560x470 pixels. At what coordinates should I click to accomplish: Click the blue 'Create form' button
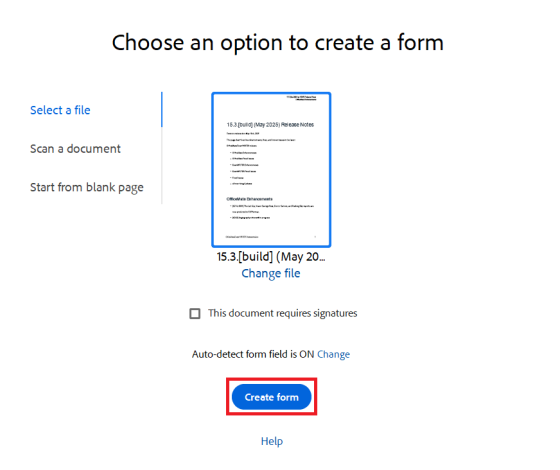pyautogui.click(x=271, y=397)
